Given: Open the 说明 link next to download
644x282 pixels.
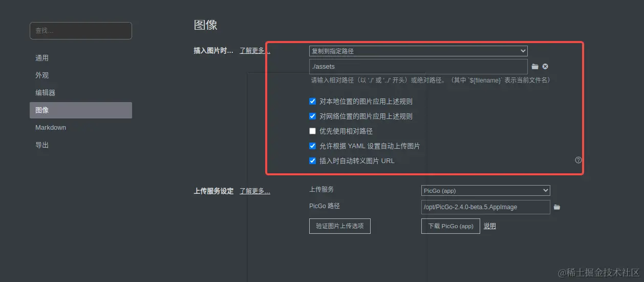Looking at the screenshot, I should (490, 226).
